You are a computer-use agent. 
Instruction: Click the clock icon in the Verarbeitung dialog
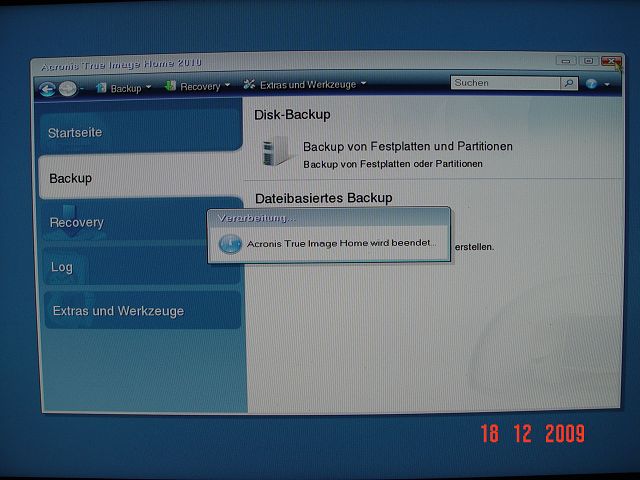tap(230, 244)
